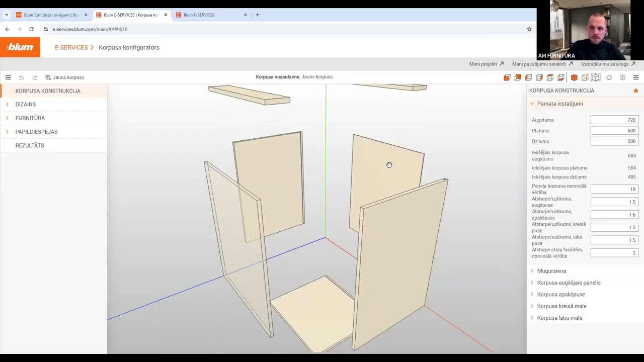Expand DIZAINS section in sidebar

click(x=54, y=105)
